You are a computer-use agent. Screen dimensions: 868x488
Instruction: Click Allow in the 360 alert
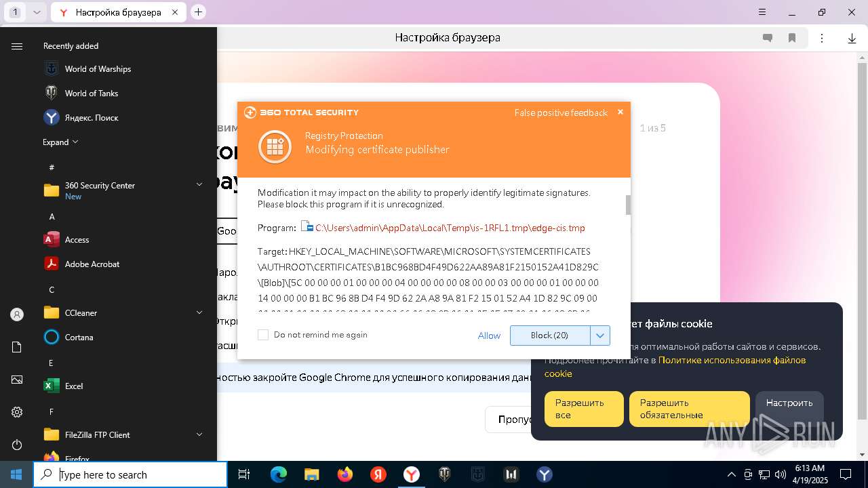[x=489, y=335]
